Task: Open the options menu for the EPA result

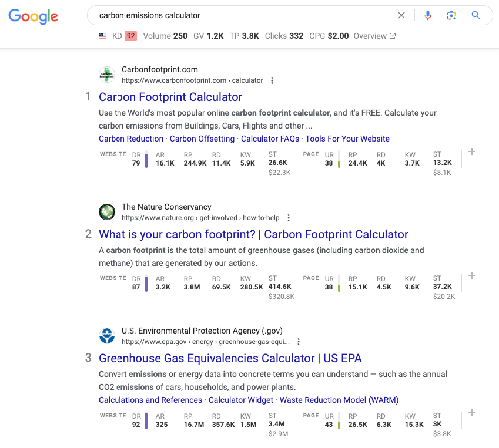Action: click(298, 342)
